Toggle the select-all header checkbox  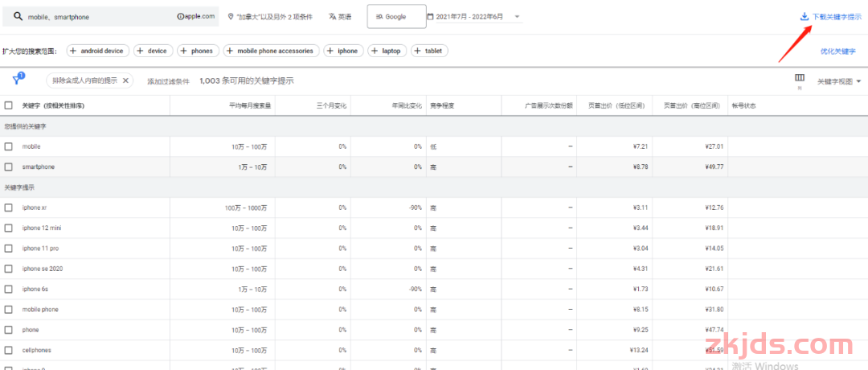pos(8,105)
